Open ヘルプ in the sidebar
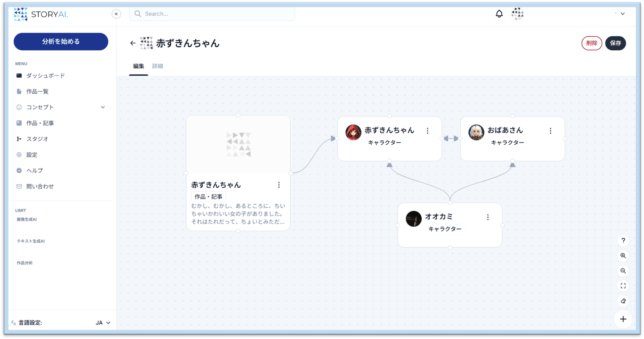The height and width of the screenshot is (339, 644). point(35,171)
